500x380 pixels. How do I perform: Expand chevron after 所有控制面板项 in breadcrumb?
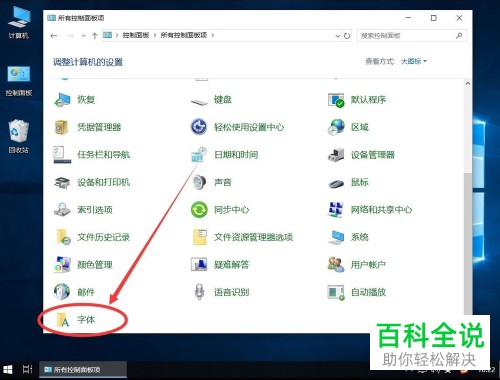coord(213,35)
